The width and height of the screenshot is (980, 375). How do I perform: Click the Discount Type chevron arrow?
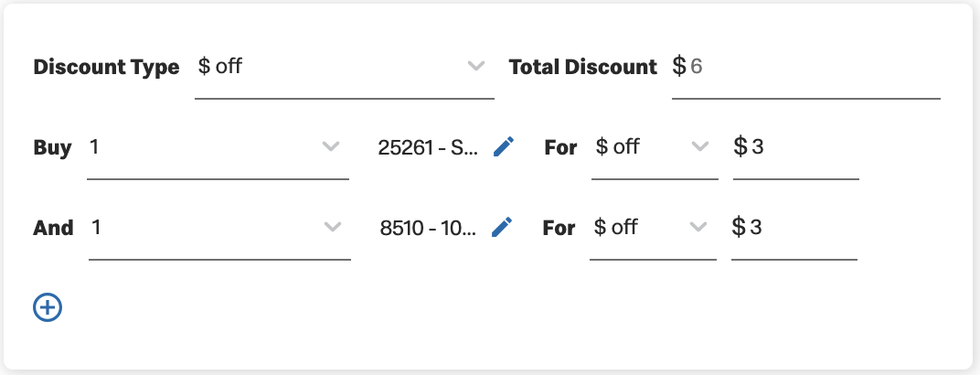(x=476, y=66)
